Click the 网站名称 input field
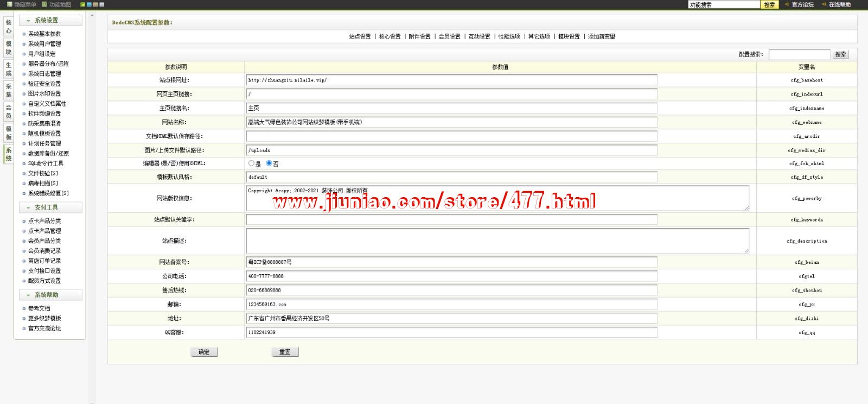 pos(451,122)
